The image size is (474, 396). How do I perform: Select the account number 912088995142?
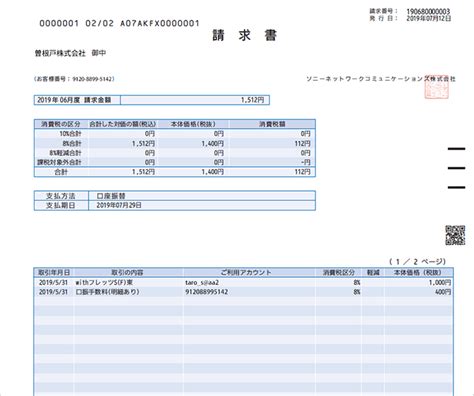tap(207, 292)
